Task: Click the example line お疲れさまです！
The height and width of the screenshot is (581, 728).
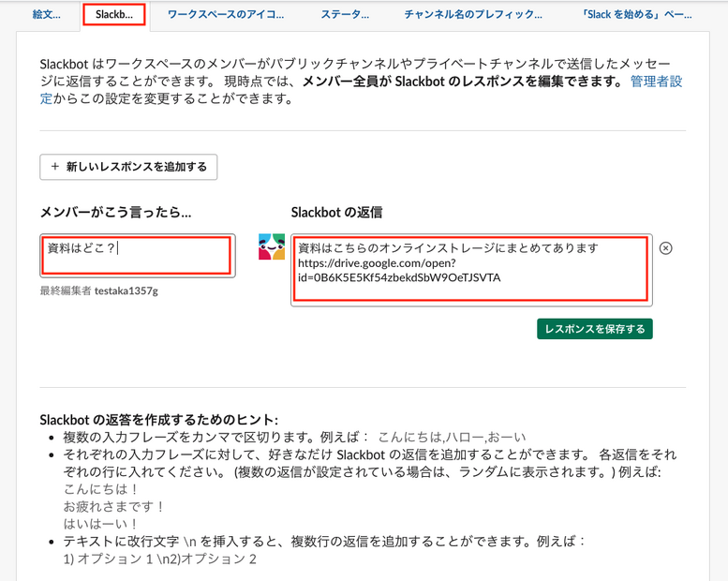Action: [x=114, y=506]
